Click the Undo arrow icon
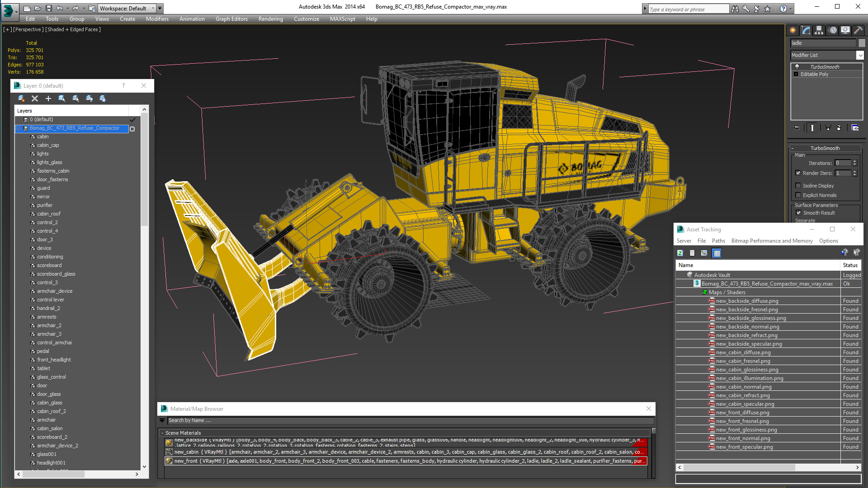868x488 pixels. pyautogui.click(x=59, y=8)
